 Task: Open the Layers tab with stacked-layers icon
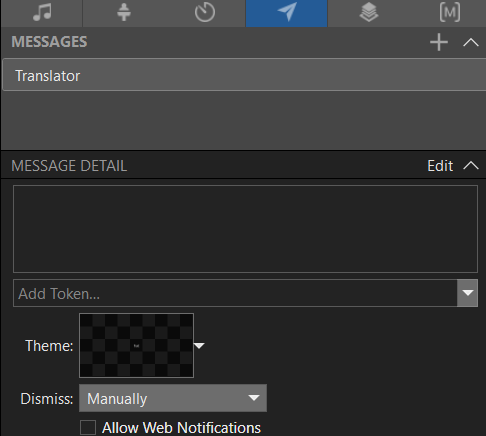(369, 13)
